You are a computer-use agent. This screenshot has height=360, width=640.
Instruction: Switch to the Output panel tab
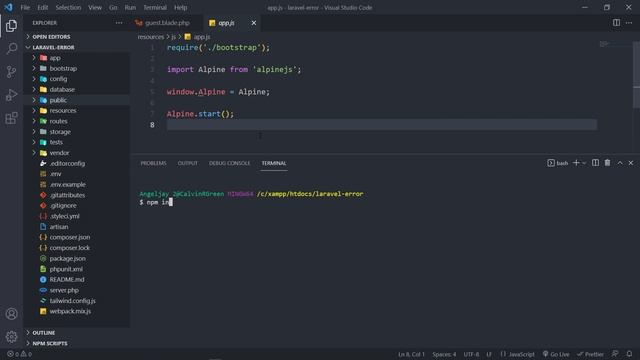pyautogui.click(x=187, y=163)
